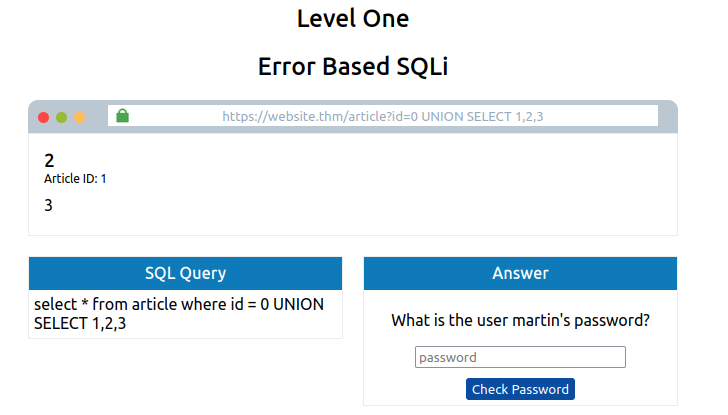The height and width of the screenshot is (415, 728).
Task: Click the martin's password question text
Action: (x=520, y=320)
